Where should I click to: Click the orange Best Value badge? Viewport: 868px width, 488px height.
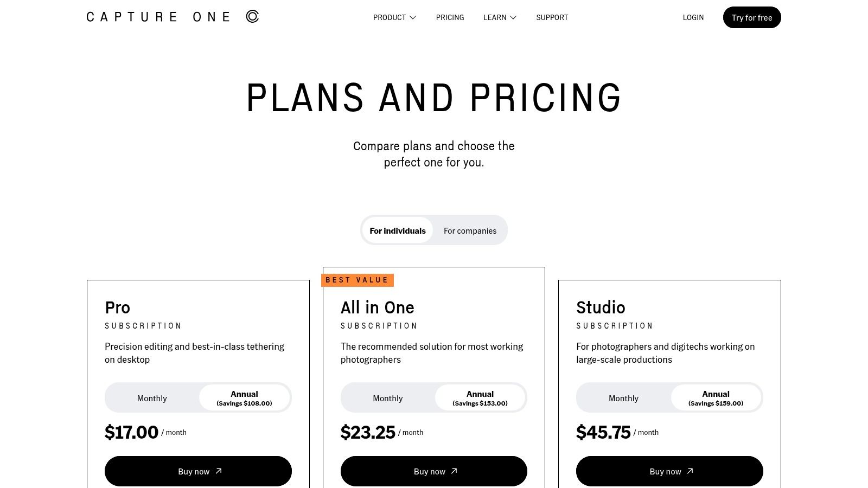click(x=357, y=280)
